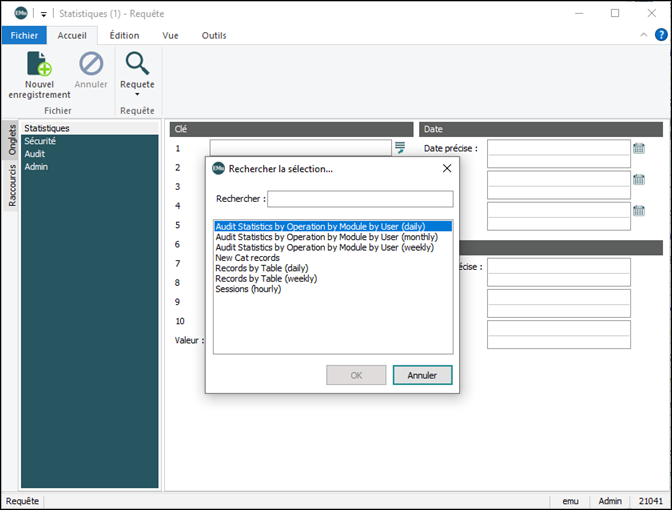
Task: Click the Nouvel enregistrement icon
Action: point(39,64)
